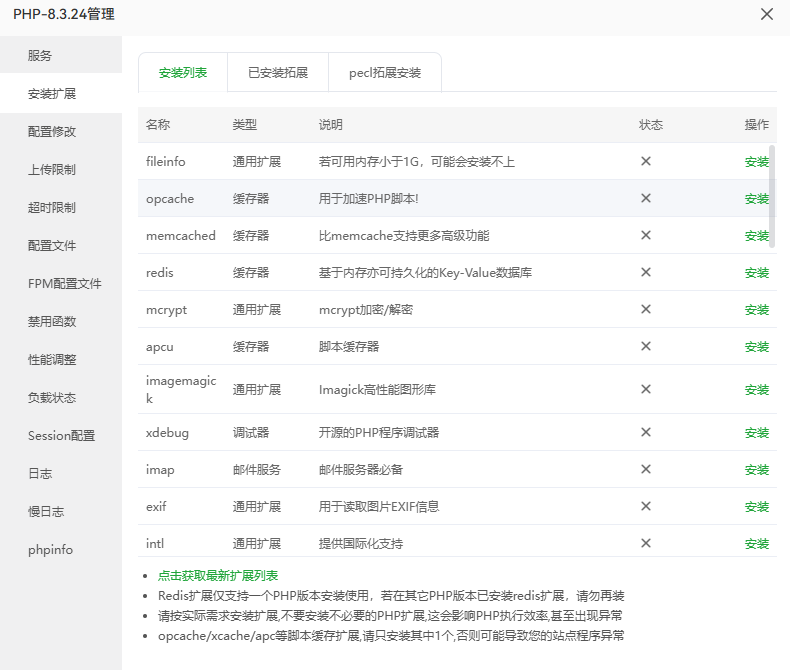The width and height of the screenshot is (790, 670).
Task: Open 慢日志 in the sidebar
Action: (61, 512)
